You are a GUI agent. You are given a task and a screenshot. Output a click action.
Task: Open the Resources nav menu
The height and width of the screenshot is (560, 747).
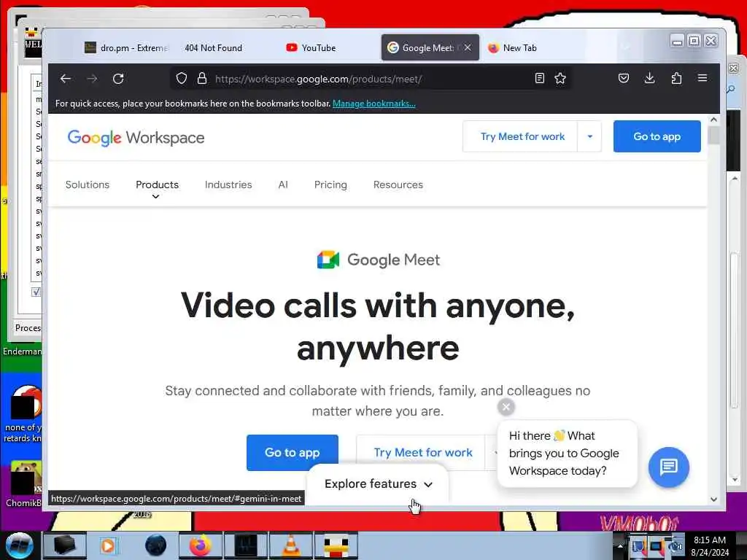point(398,184)
